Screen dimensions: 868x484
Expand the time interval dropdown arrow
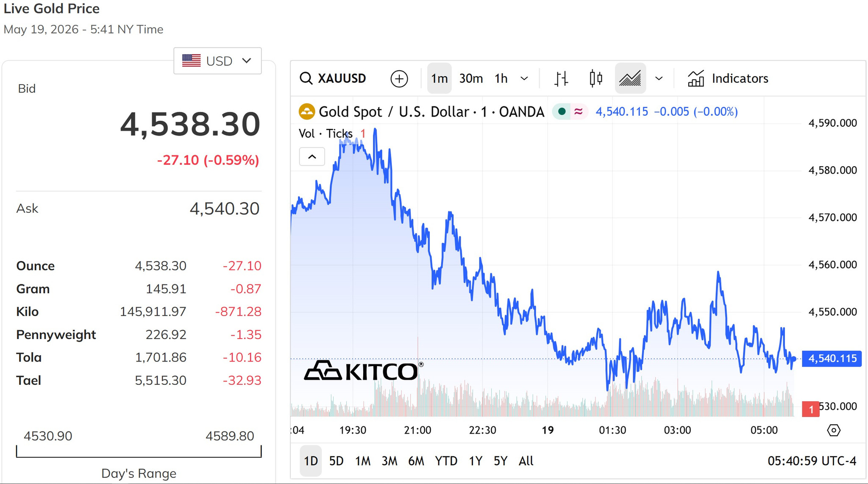(524, 78)
